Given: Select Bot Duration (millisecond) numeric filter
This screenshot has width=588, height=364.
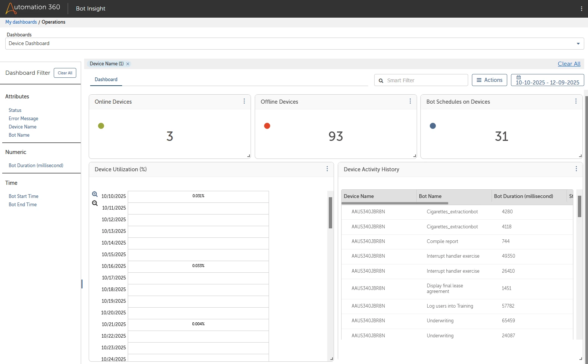Looking at the screenshot, I should 36,166.
